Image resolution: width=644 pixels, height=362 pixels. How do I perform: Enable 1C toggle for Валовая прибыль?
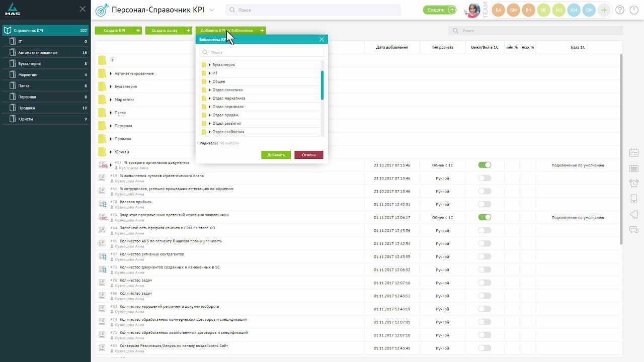[485, 204]
